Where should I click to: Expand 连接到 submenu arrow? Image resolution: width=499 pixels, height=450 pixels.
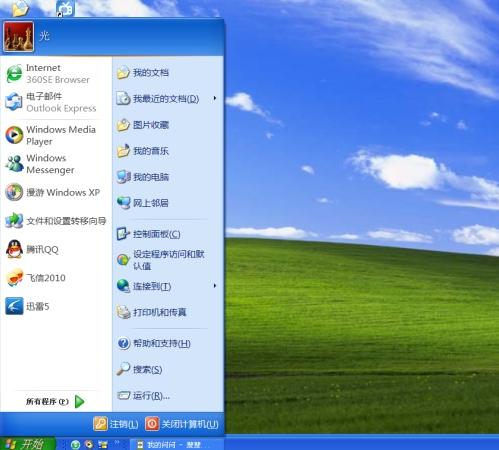pos(215,286)
